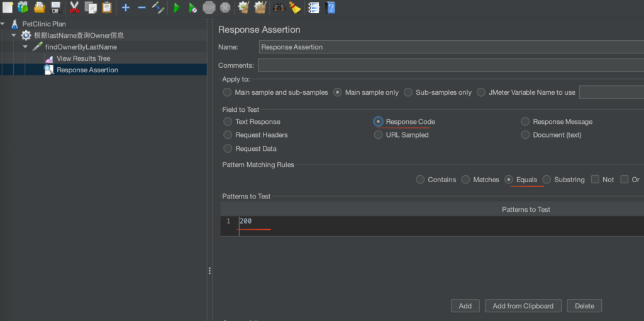The height and width of the screenshot is (321, 644).
Task: Copy the selected element
Action: (x=91, y=7)
